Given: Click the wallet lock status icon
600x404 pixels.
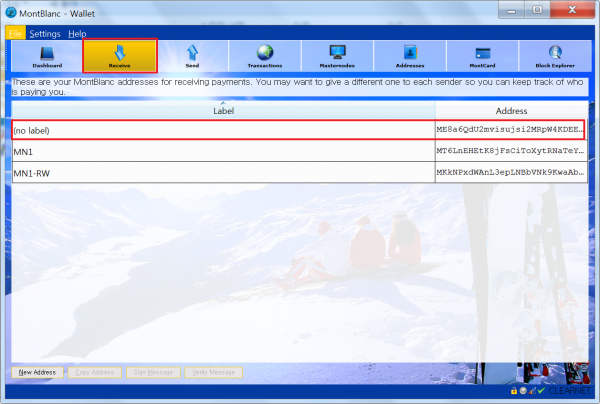Looking at the screenshot, I should pos(514,391).
